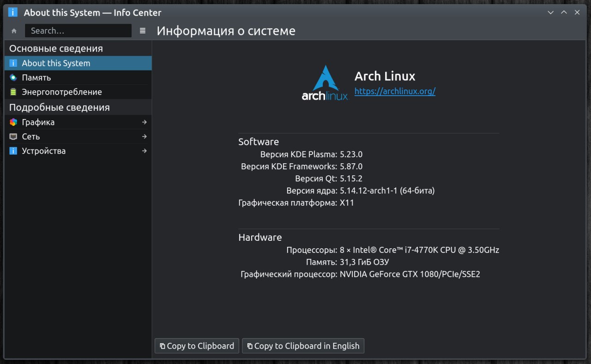Select About this System in sidebar

coord(78,63)
